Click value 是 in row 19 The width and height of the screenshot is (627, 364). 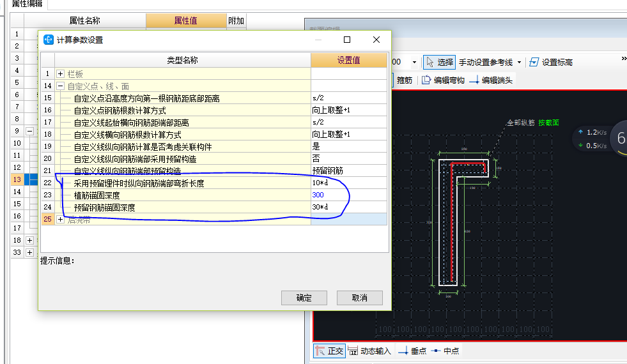coord(349,146)
